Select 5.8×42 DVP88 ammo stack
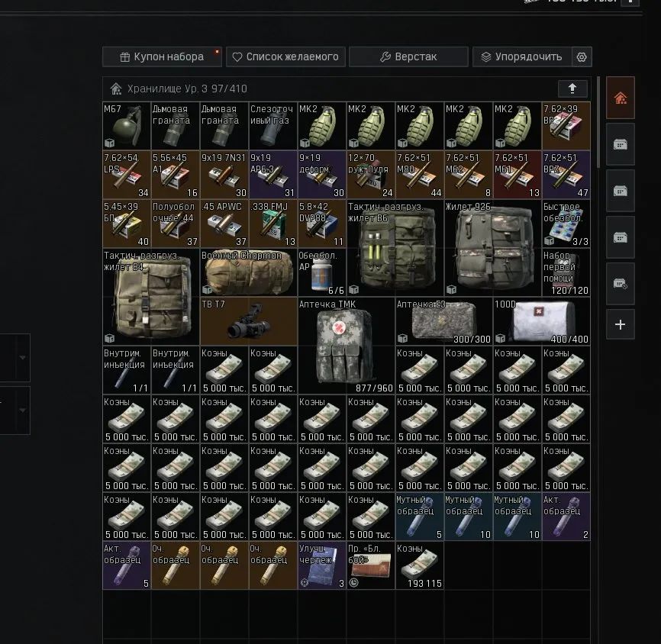 tap(322, 224)
